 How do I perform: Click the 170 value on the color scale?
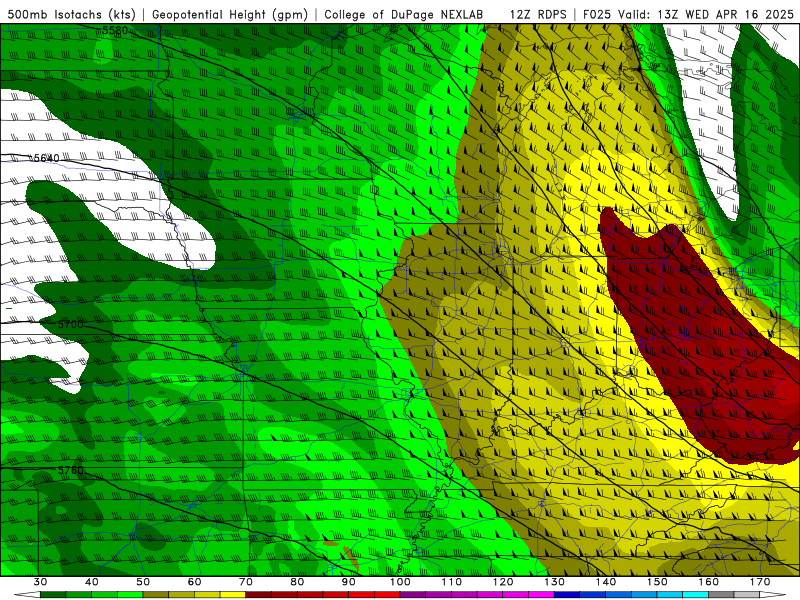tap(760, 582)
